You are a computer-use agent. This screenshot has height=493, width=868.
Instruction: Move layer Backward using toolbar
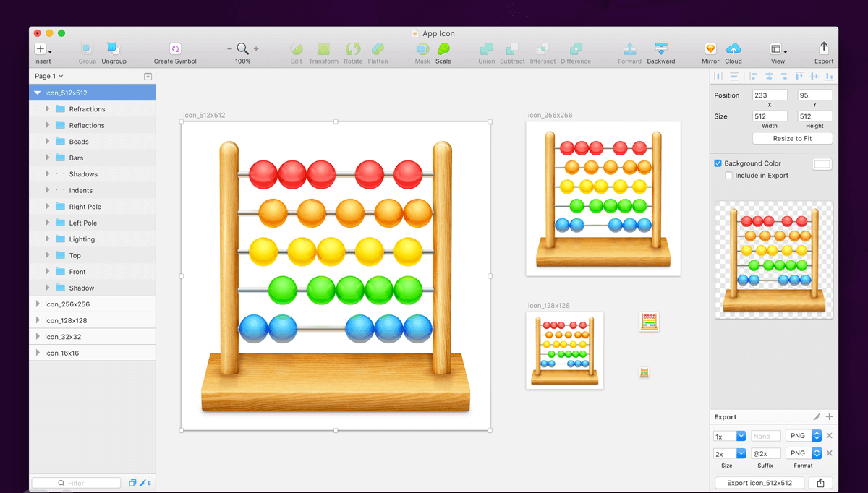[661, 48]
